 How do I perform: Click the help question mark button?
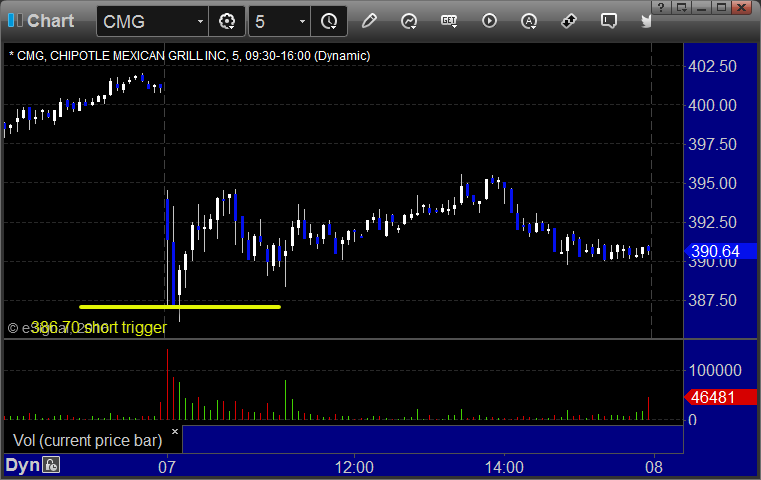(x=661, y=7)
